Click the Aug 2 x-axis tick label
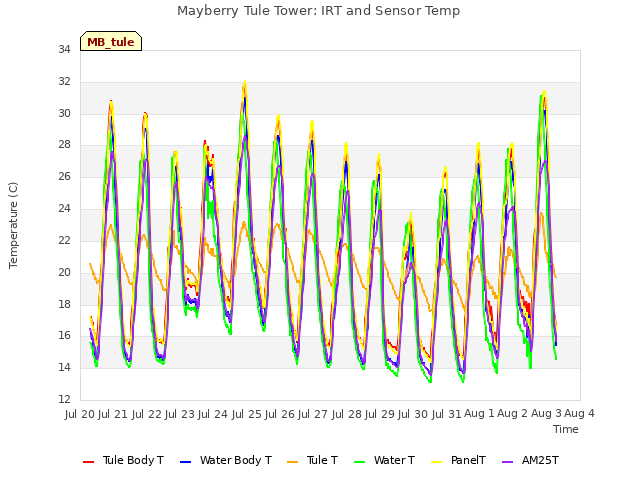640x480 pixels. tap(513, 414)
